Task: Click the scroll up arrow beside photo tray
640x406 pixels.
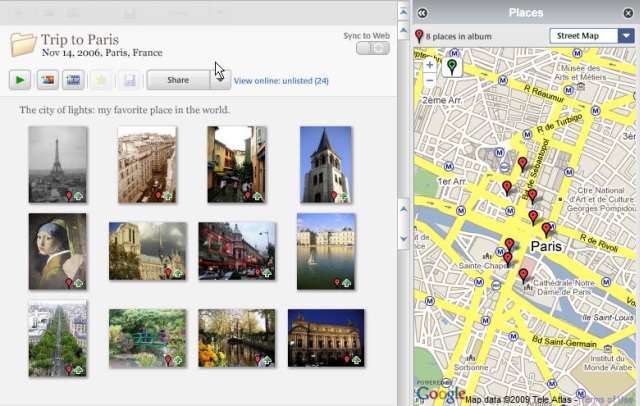Action: tap(404, 208)
